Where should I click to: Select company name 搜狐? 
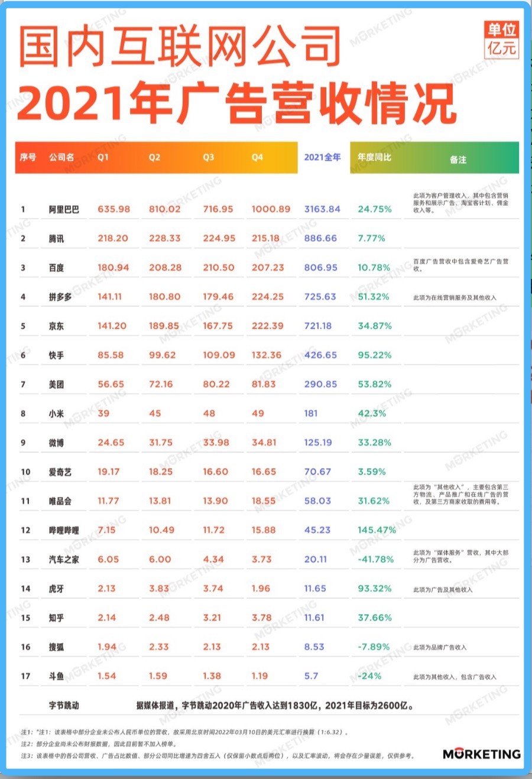pos(56,647)
